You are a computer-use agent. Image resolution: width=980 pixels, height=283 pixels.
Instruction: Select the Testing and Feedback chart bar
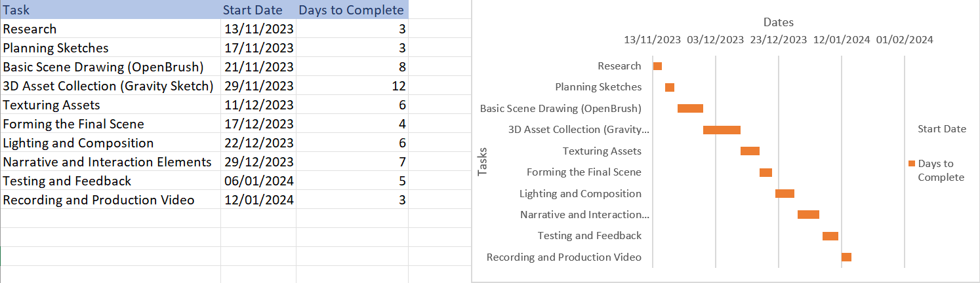click(830, 236)
